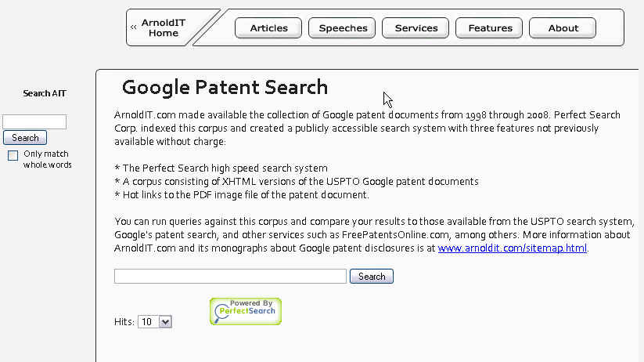
Task: Go to ArnoldIT Home
Action: coord(163,28)
